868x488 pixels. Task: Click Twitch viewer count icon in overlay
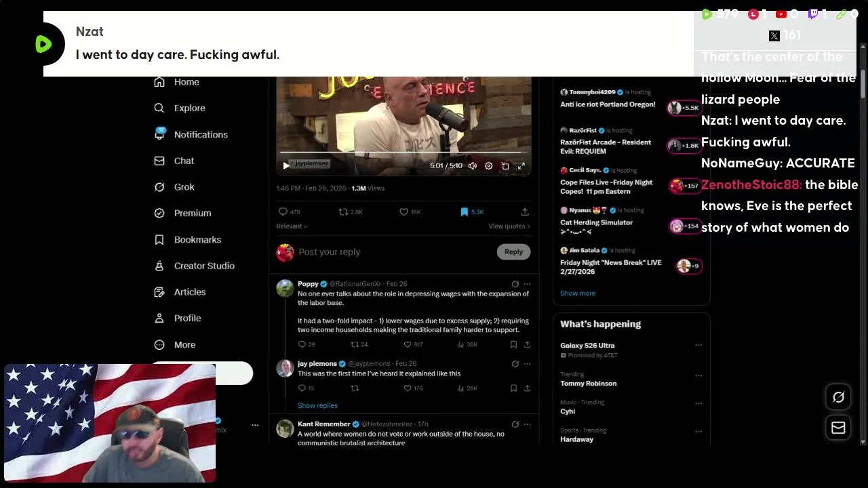tap(813, 14)
